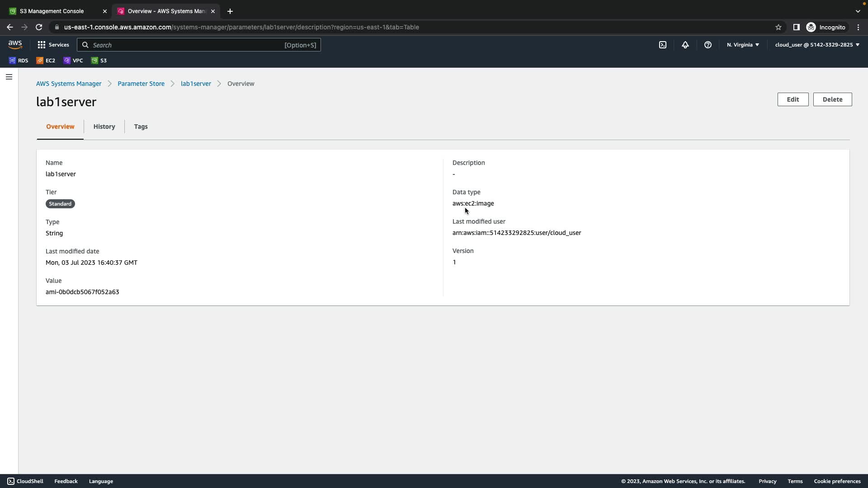Open the hamburger side navigation menu

pos(9,77)
